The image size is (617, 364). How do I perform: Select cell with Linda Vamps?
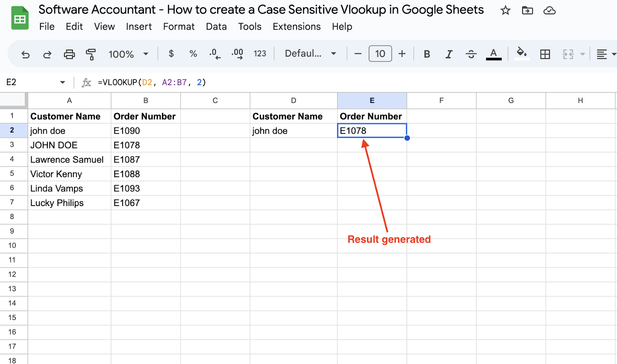click(x=69, y=188)
